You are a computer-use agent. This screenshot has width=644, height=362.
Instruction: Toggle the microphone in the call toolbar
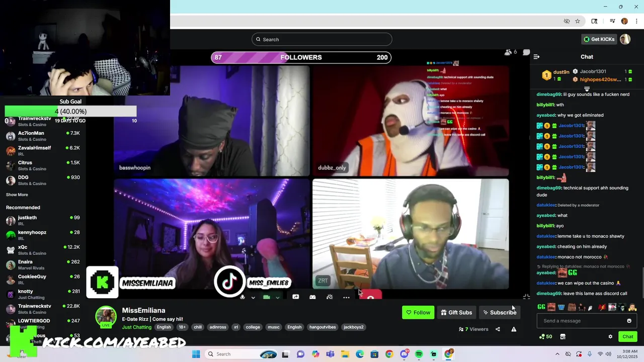[x=243, y=297]
